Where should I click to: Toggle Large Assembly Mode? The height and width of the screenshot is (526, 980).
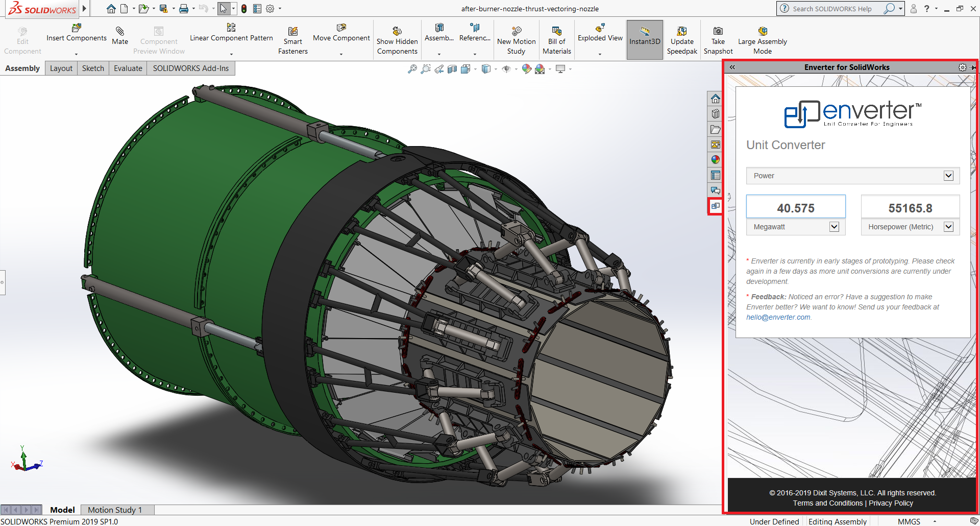pos(763,39)
